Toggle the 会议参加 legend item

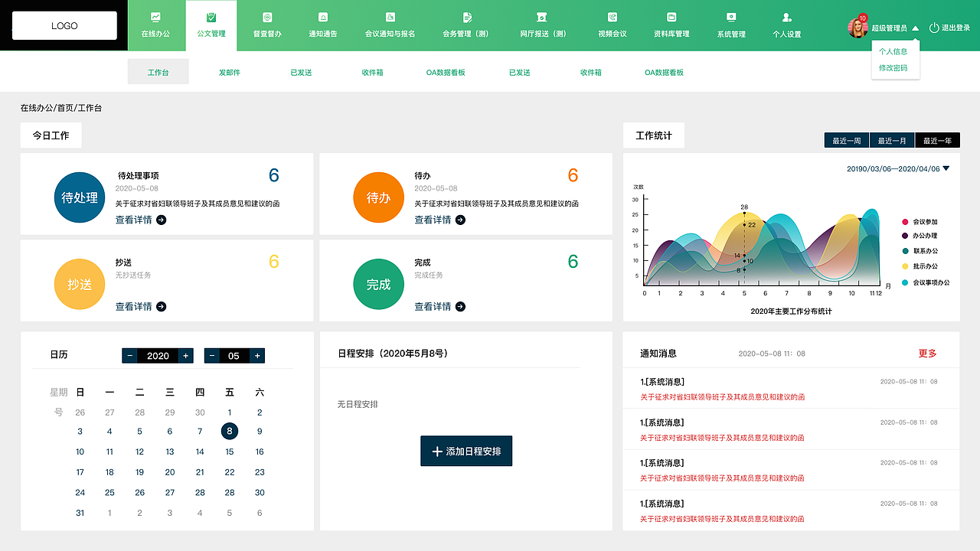[920, 221]
